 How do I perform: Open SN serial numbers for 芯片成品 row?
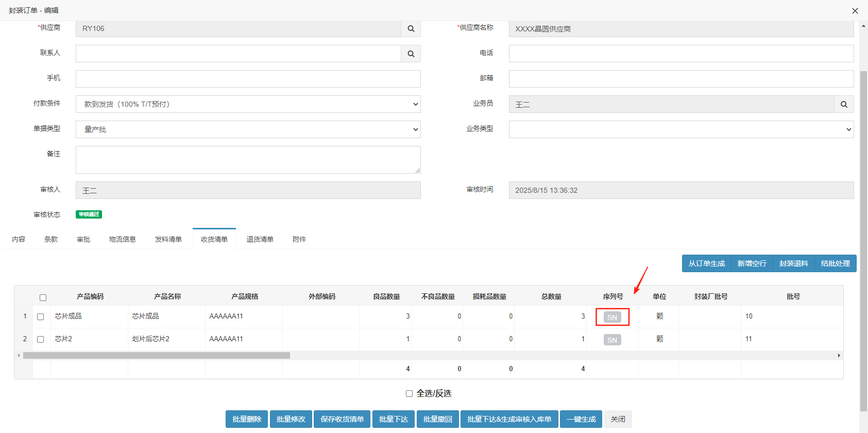point(612,317)
